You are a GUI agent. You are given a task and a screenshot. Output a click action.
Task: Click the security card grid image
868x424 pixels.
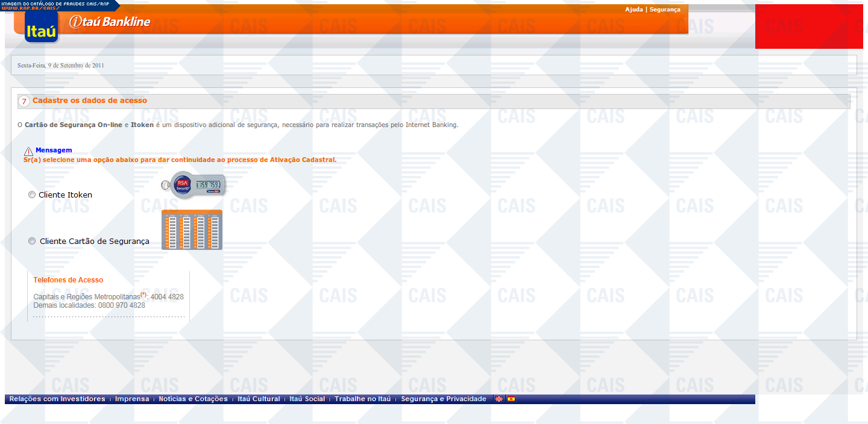click(192, 230)
